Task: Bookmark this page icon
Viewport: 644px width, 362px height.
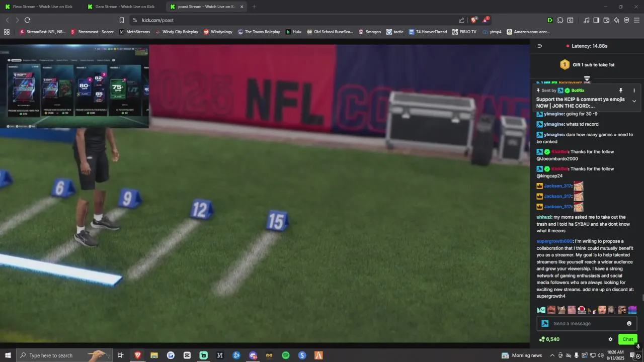Action: click(x=121, y=20)
